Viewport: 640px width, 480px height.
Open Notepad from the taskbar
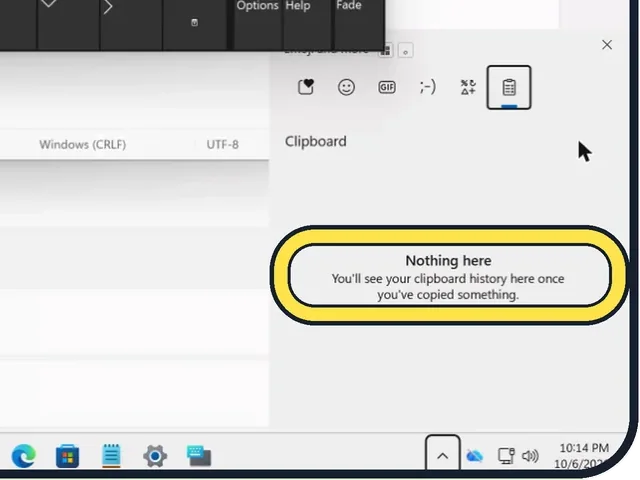(111, 455)
